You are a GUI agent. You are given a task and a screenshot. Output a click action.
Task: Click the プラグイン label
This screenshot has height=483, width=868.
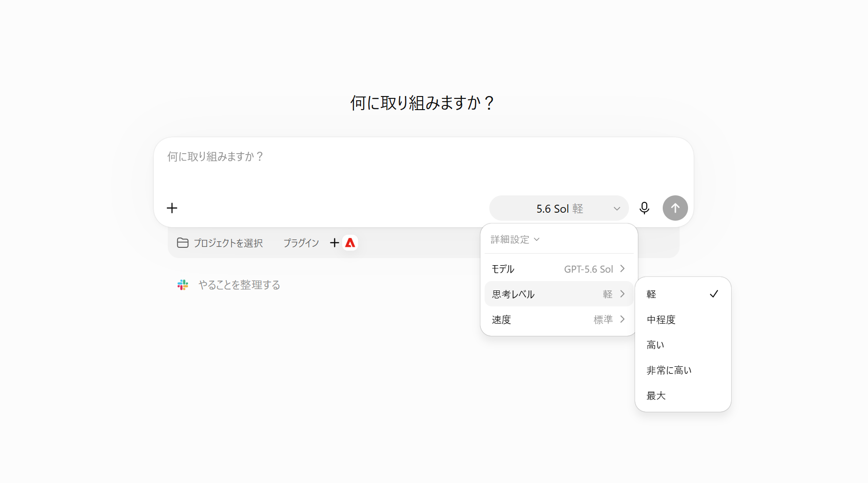tap(301, 243)
